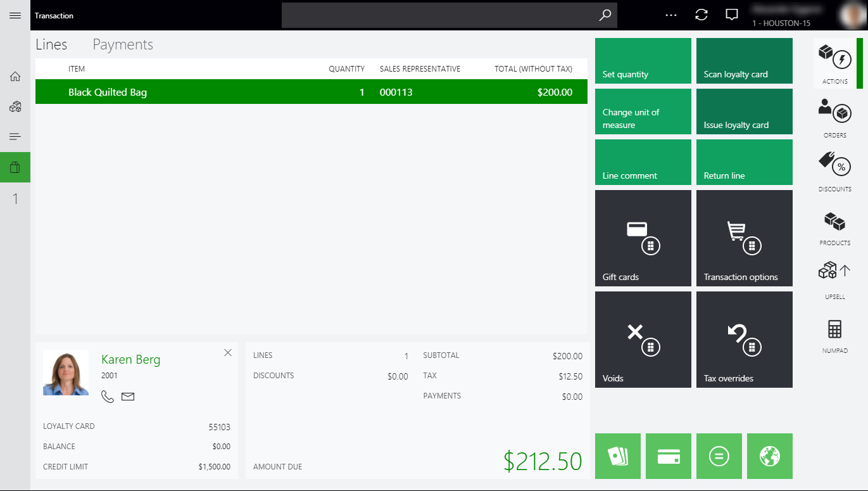Image resolution: width=868 pixels, height=491 pixels.
Task: Click the sync icon in the top bar
Action: (701, 15)
